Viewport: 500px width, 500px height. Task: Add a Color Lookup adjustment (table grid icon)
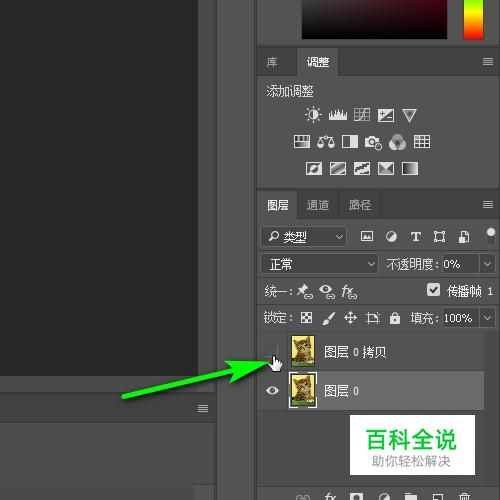pyautogui.click(x=422, y=142)
